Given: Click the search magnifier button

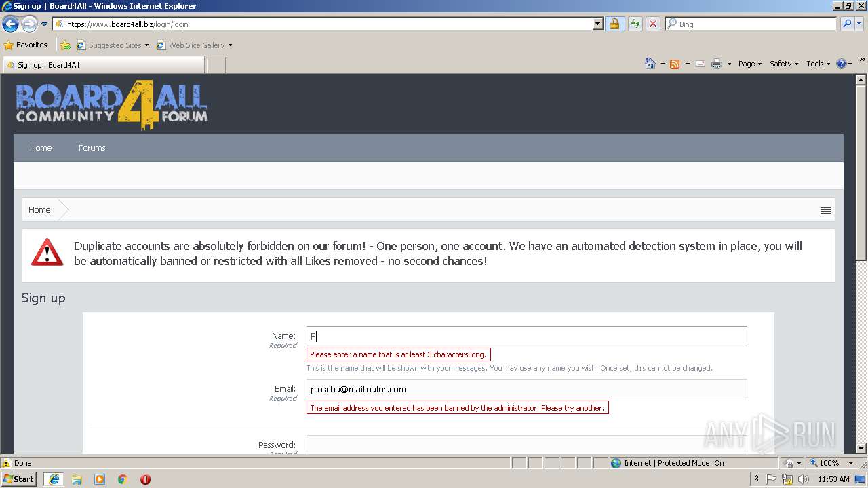Looking at the screenshot, I should click(846, 24).
